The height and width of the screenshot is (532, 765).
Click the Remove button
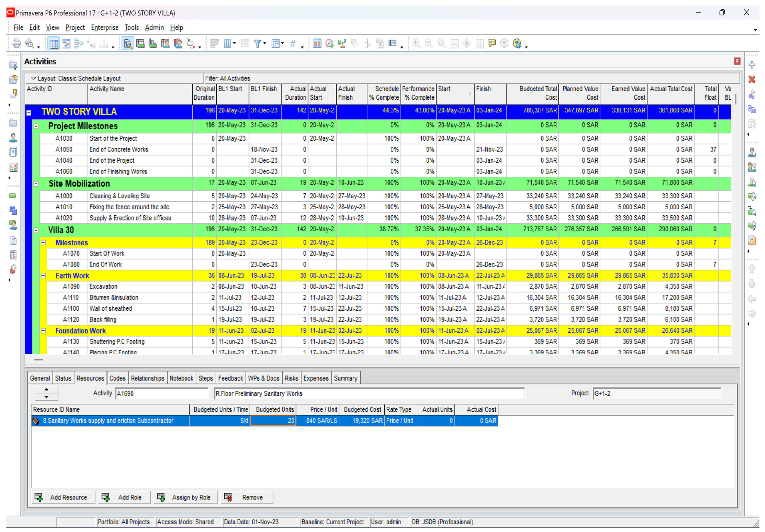247,497
